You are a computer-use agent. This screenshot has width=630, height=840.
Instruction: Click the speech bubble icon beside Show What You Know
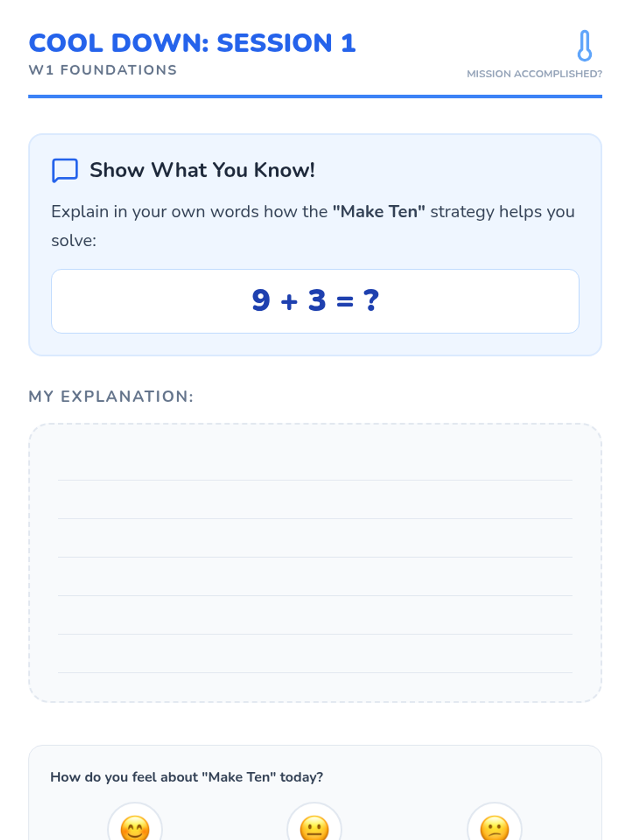tap(65, 171)
